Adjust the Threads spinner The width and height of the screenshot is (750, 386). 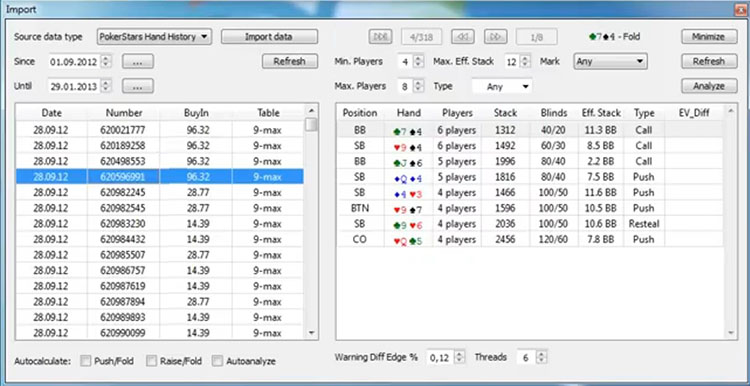click(x=541, y=357)
